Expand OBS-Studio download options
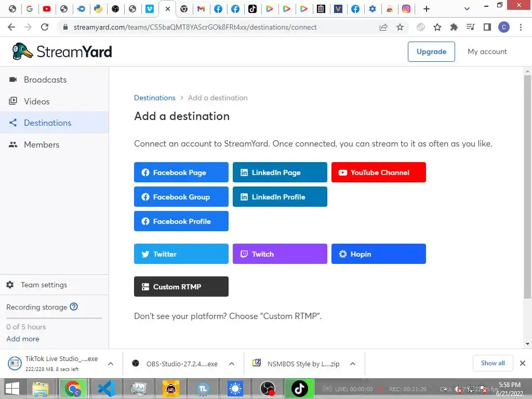 click(232, 364)
